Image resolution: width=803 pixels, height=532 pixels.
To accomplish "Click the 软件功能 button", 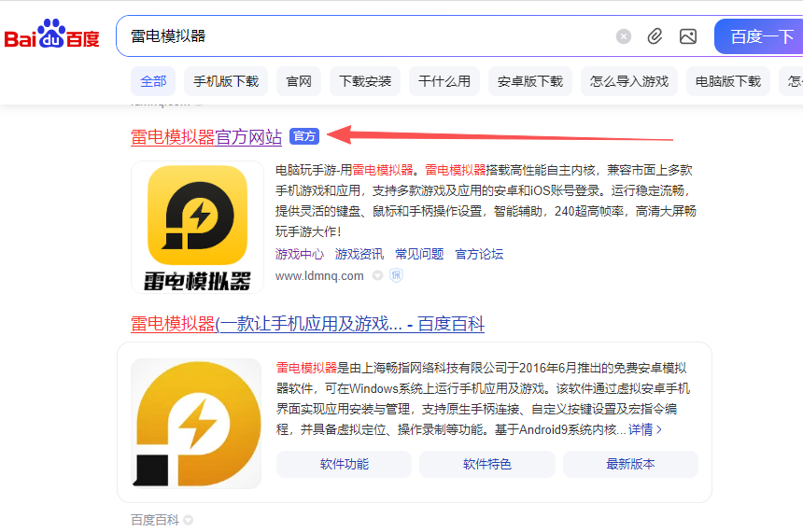I will click(344, 464).
